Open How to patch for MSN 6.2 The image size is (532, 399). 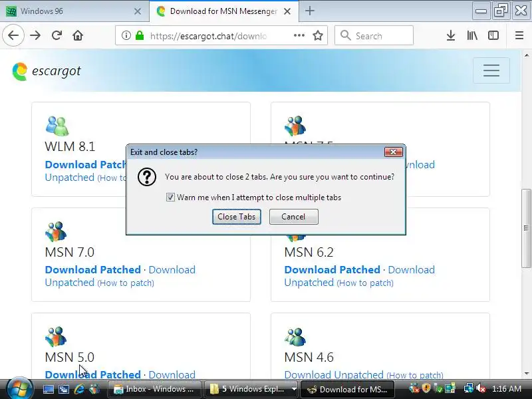(365, 283)
